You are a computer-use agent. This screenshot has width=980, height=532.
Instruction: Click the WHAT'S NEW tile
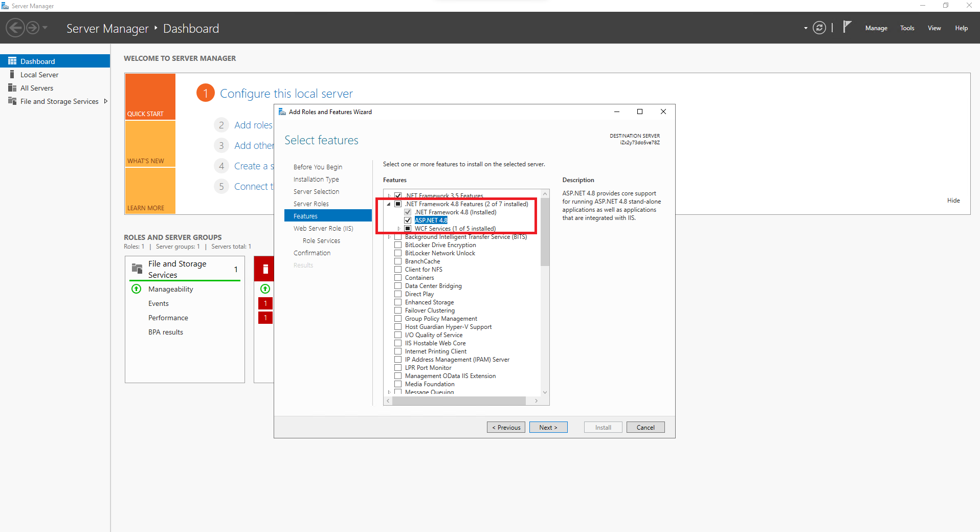click(x=150, y=144)
